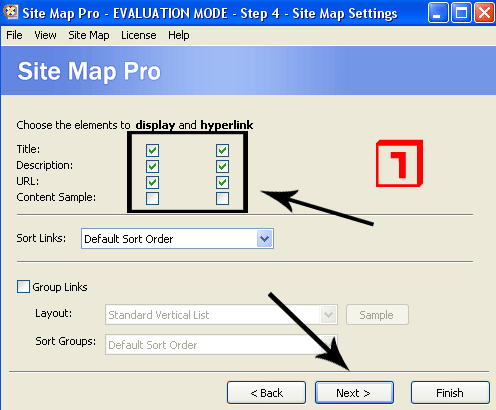Screen dimensions: 496x410
Task: Click the Finish button
Action: pos(450,393)
